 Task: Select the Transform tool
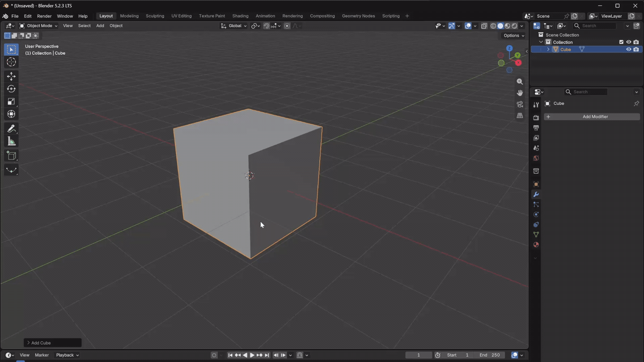11,114
